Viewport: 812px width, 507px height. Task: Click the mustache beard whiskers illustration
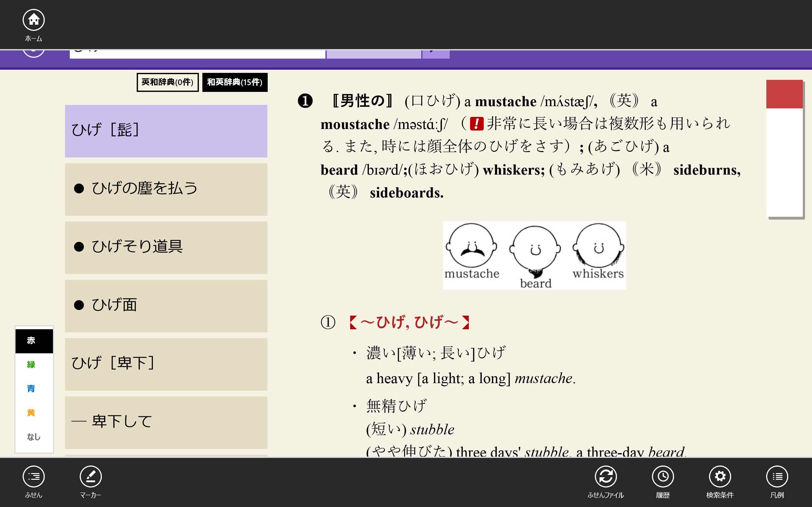[x=534, y=255]
